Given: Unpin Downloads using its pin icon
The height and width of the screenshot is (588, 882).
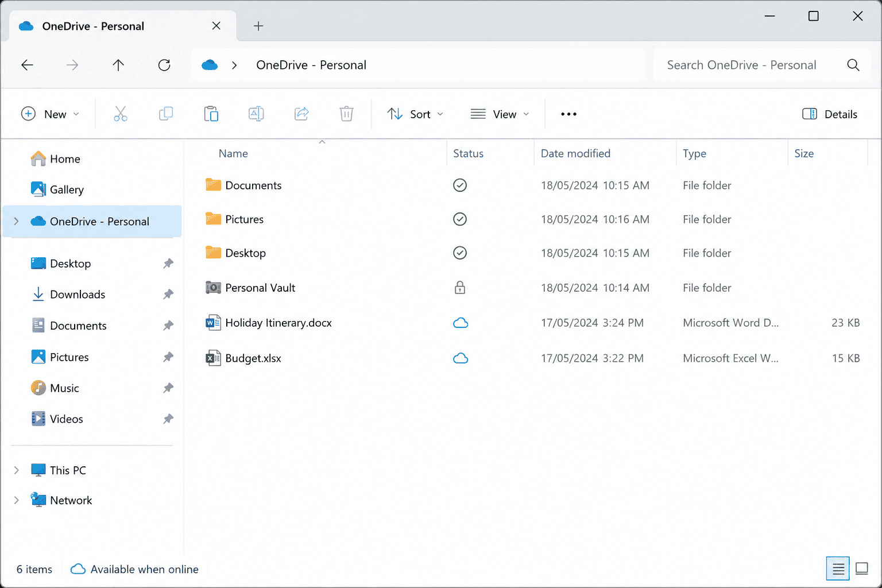Looking at the screenshot, I should tap(168, 295).
